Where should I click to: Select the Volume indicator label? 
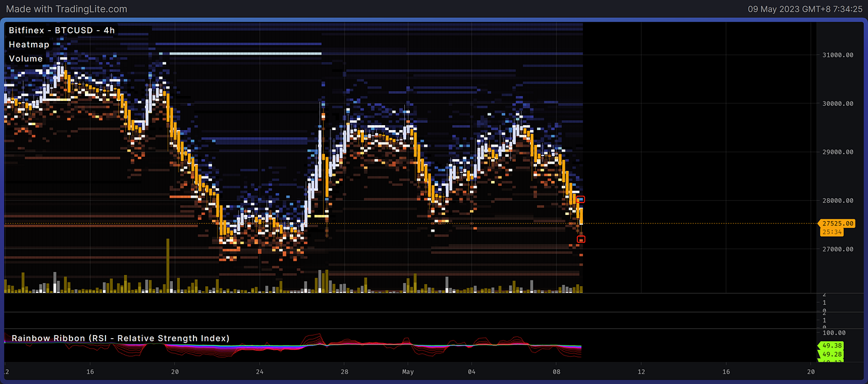26,59
